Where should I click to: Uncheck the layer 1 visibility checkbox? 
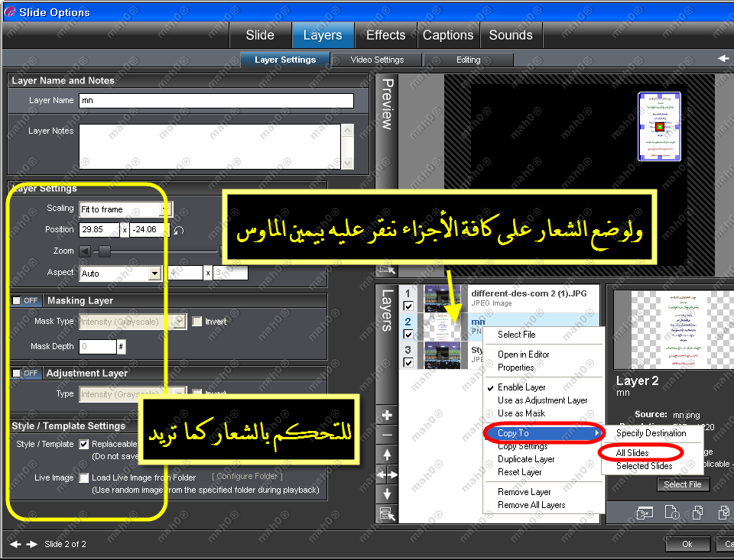408,306
